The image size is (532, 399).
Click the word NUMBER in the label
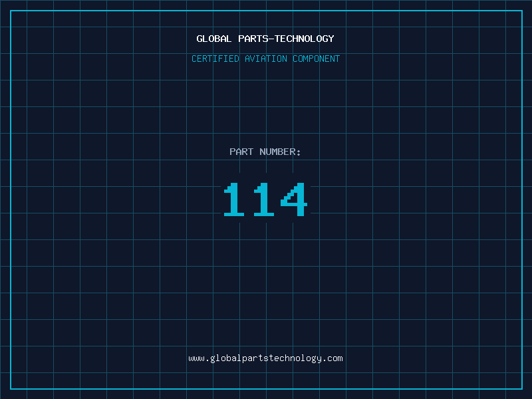277,152
